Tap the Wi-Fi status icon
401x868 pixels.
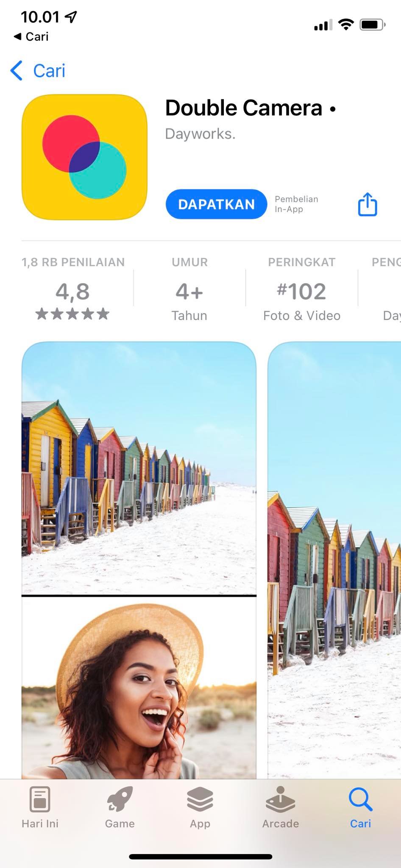tap(346, 25)
